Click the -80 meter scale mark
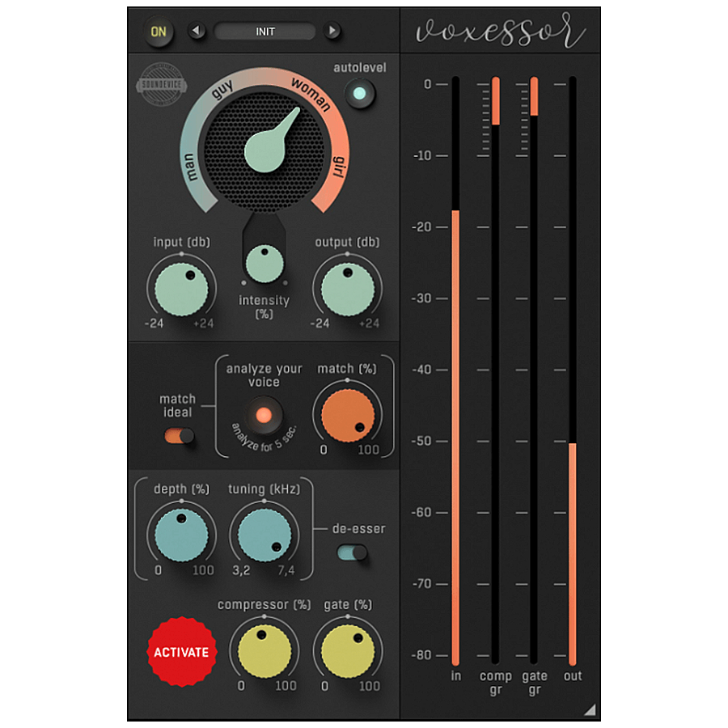This screenshot has width=728, height=728. click(421, 655)
